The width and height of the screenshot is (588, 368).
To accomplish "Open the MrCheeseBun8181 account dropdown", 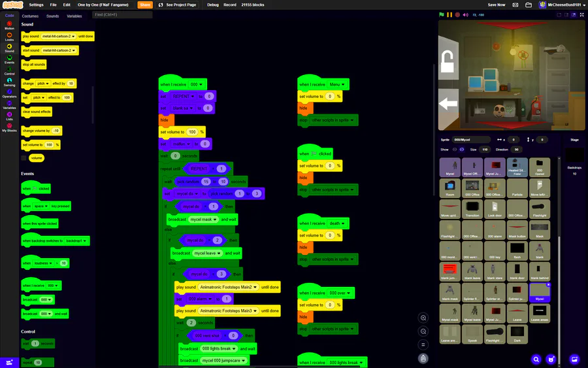I will (x=562, y=5).
